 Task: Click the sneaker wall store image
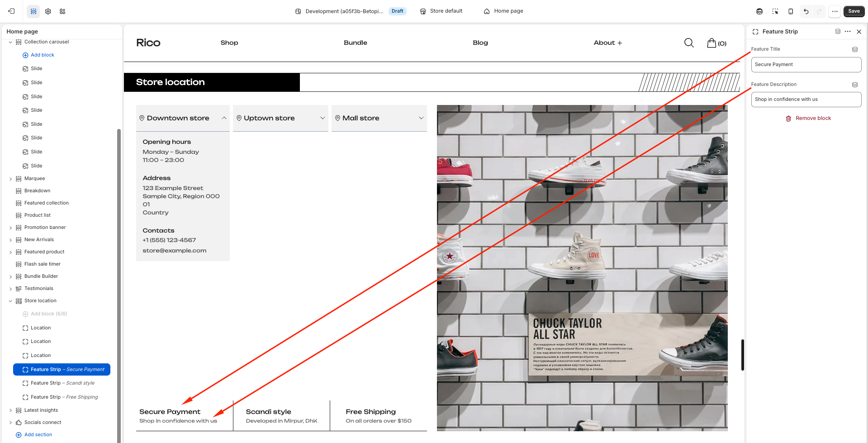pos(582,268)
